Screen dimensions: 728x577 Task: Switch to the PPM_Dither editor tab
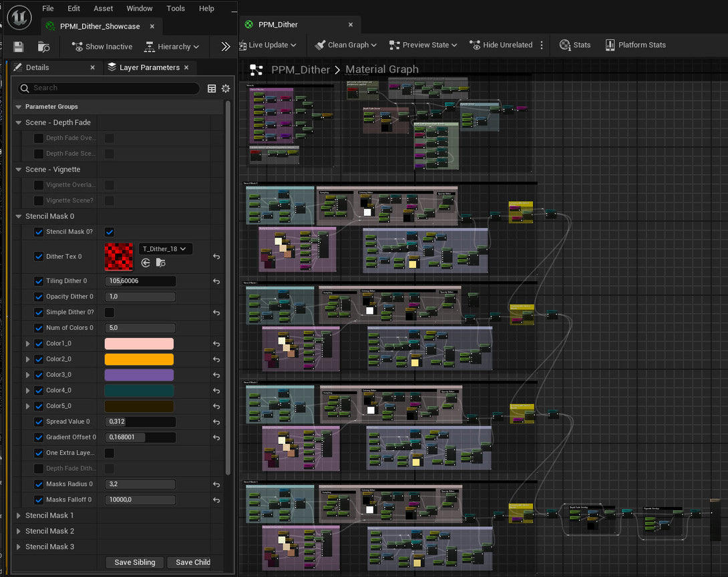coord(278,25)
